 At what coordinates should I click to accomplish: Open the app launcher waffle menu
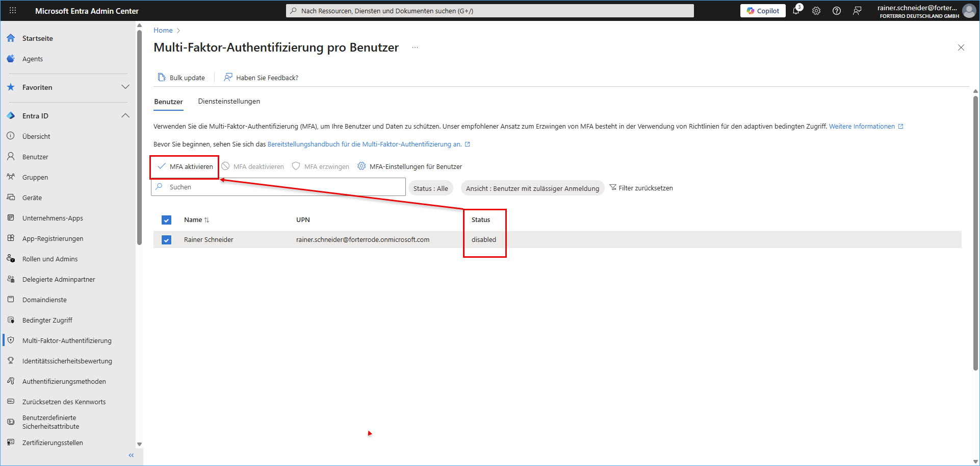coord(13,10)
